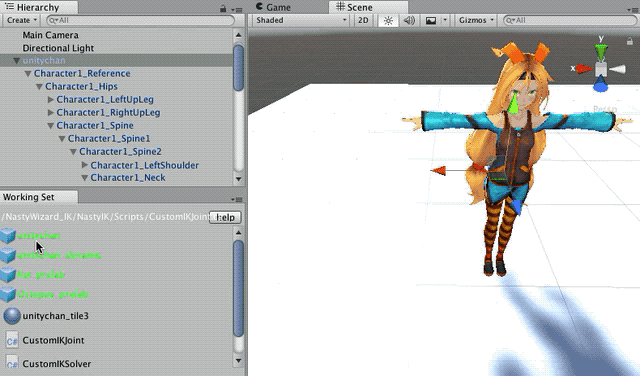Open the Working Set panel options menu icon
The height and width of the screenshot is (376, 640).
236,199
